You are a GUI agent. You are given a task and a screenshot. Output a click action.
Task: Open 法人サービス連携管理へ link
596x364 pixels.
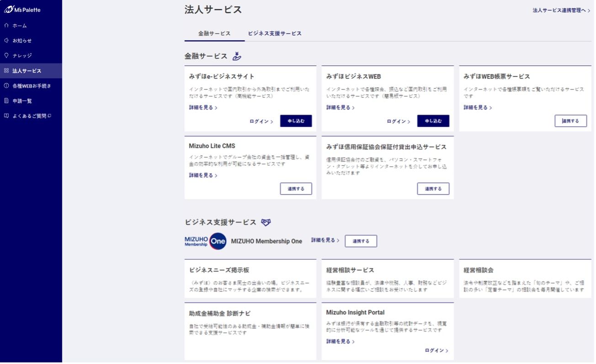(561, 10)
